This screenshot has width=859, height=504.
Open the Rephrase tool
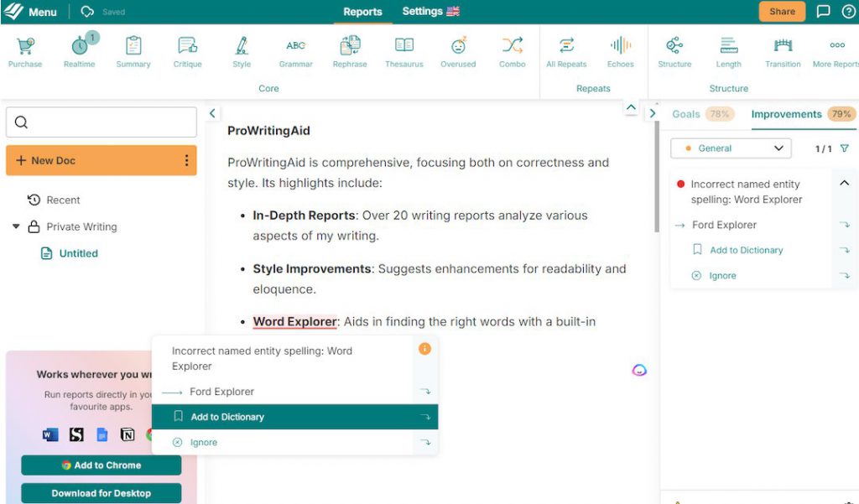[350, 51]
